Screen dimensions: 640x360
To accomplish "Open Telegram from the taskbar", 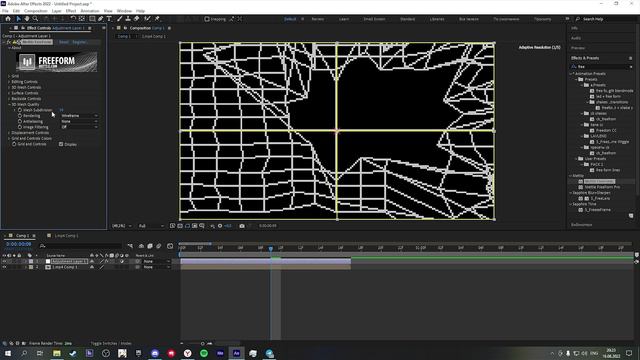I will [269, 353].
